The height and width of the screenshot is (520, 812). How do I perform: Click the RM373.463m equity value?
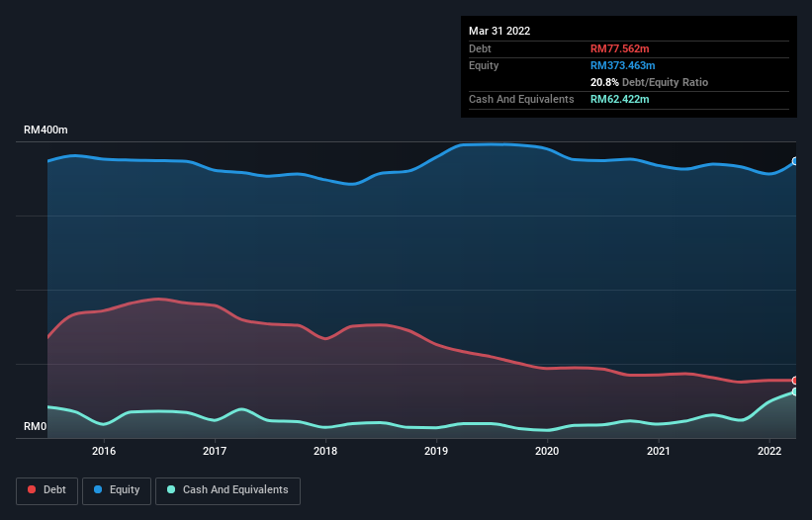622,65
